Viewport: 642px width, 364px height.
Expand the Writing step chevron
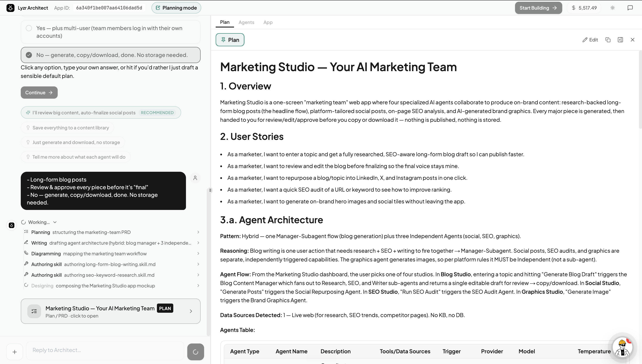pos(198,243)
